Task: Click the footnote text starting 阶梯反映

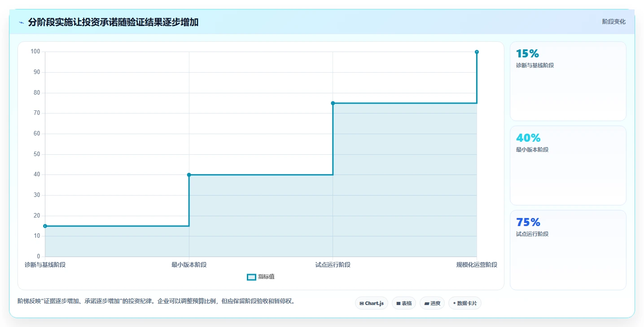Action: pos(157,301)
